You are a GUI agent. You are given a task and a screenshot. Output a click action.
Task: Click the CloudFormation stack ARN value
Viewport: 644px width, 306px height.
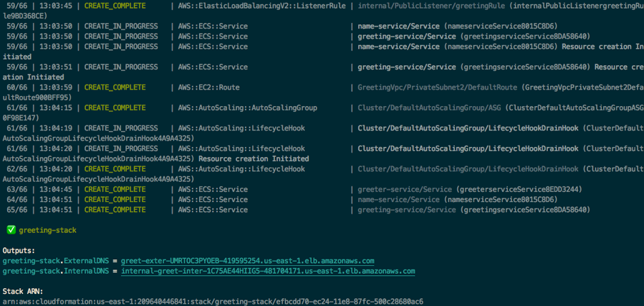point(213,302)
